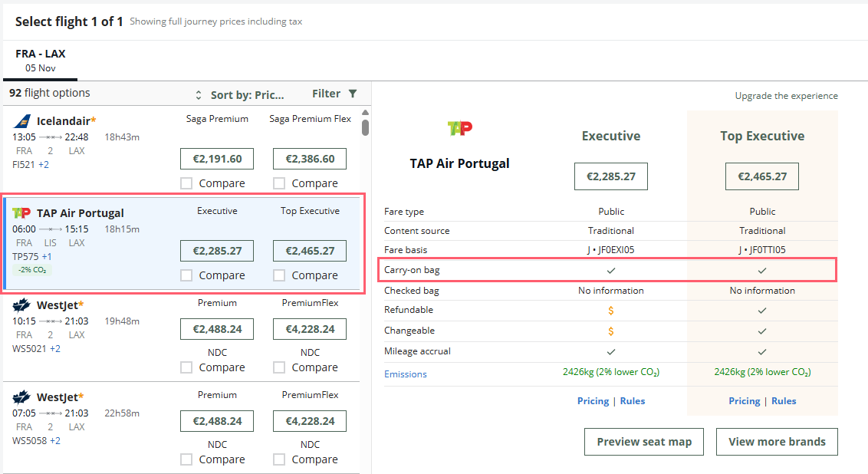Click the Top Executive column heading
868x474 pixels.
762,136
